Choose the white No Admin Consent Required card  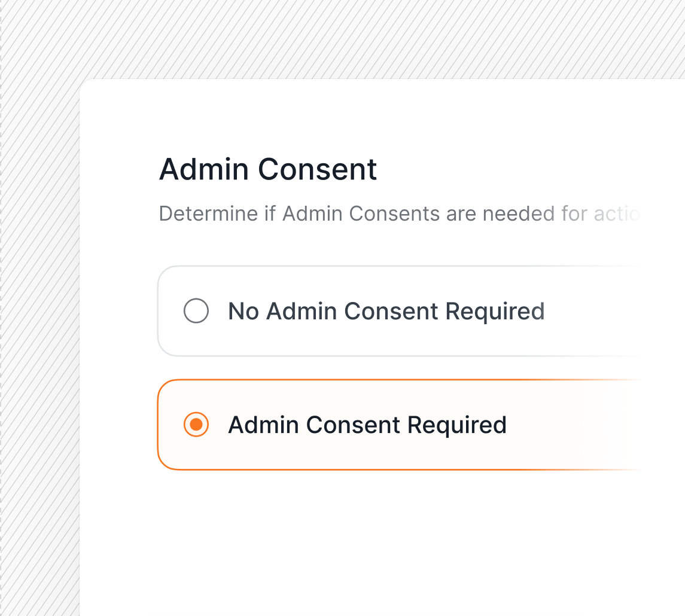pyautogui.click(x=421, y=311)
